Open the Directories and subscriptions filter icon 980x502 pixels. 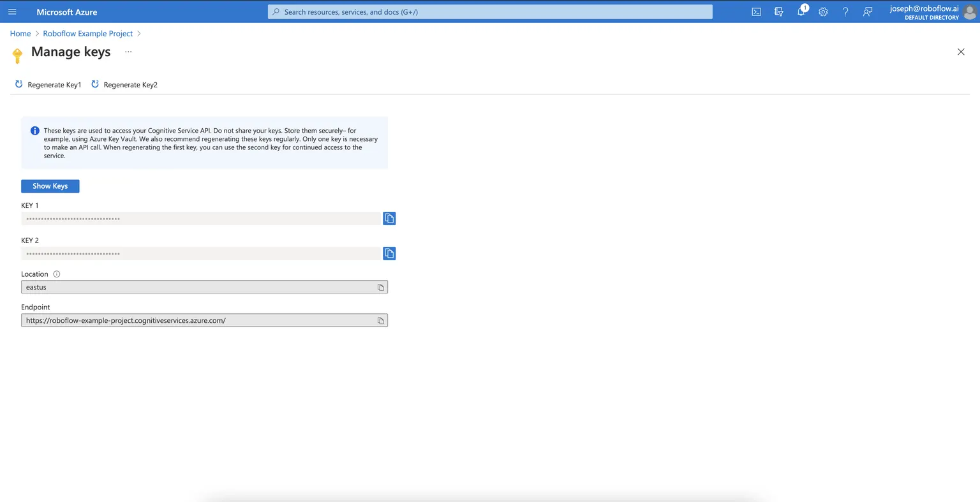(x=778, y=12)
